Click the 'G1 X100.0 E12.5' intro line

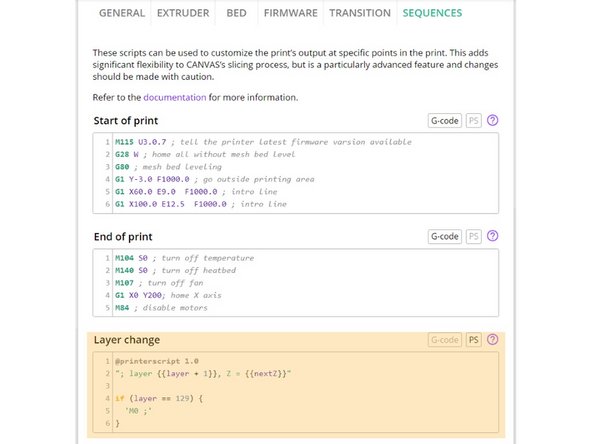click(x=201, y=204)
